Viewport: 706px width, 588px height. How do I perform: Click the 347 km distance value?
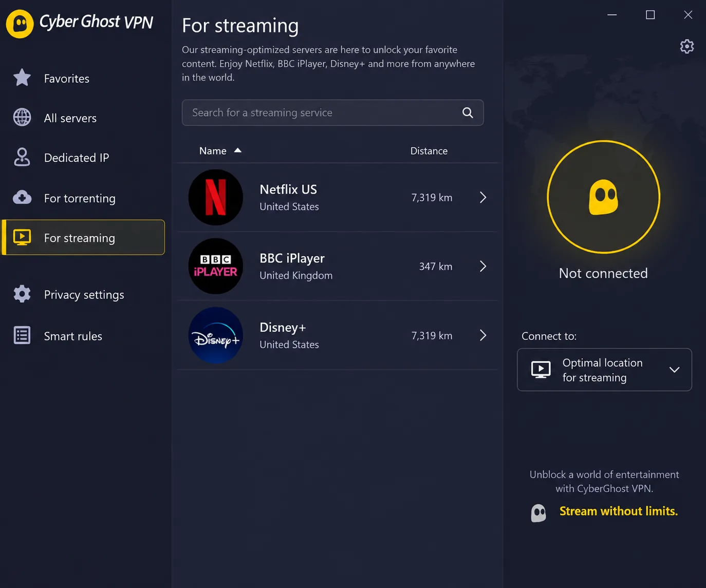(x=436, y=266)
